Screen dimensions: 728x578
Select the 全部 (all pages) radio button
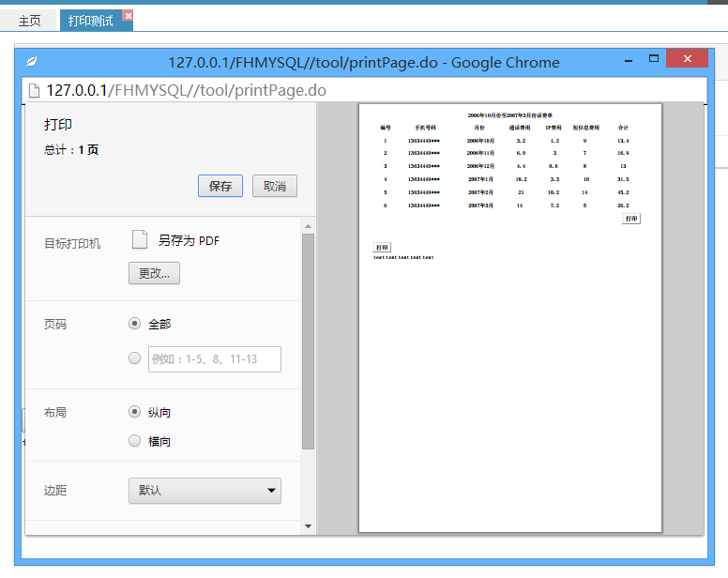pyautogui.click(x=135, y=323)
